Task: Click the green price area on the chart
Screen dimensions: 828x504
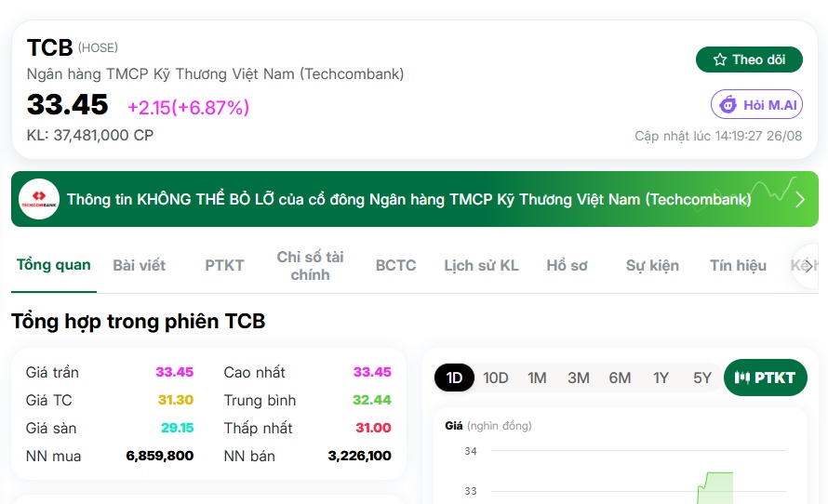Action: coord(717,490)
